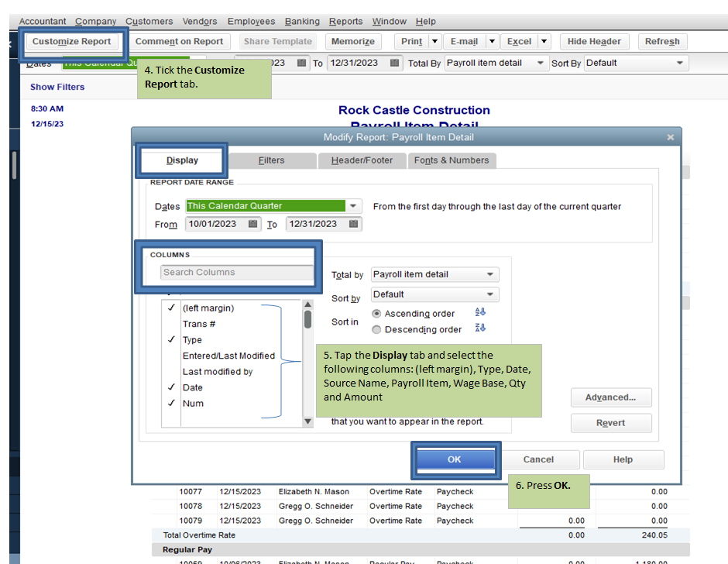Open the Employees menu
The width and height of the screenshot is (728, 564).
pos(251,22)
